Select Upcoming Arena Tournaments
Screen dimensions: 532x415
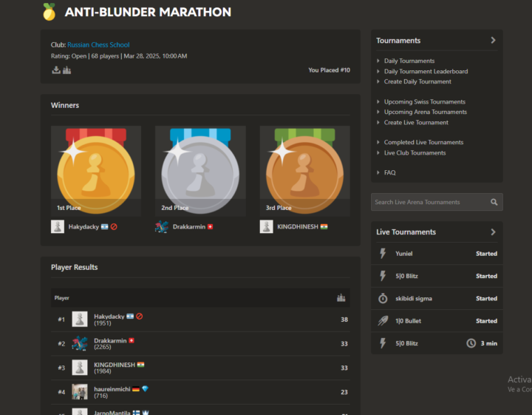coord(425,112)
